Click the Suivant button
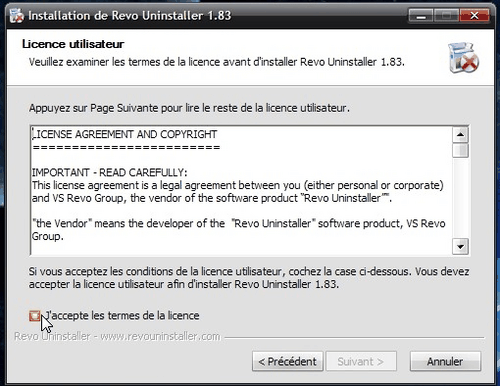500x386 pixels. pyautogui.click(x=361, y=361)
